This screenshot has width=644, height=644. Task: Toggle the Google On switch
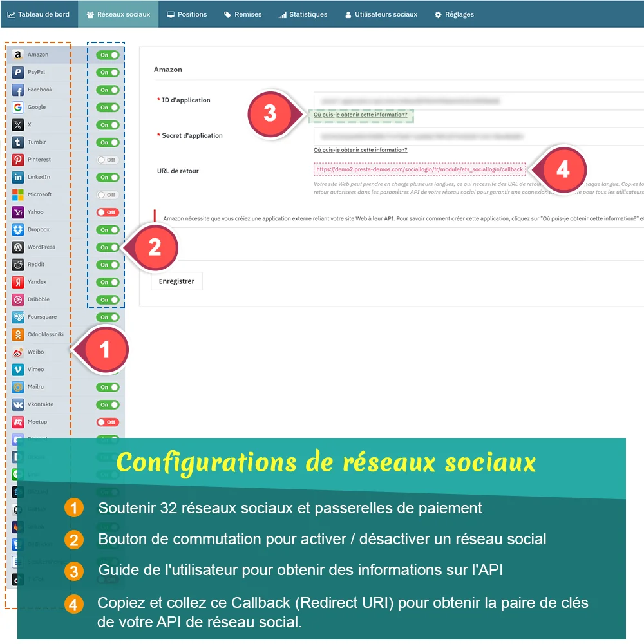[x=108, y=107]
